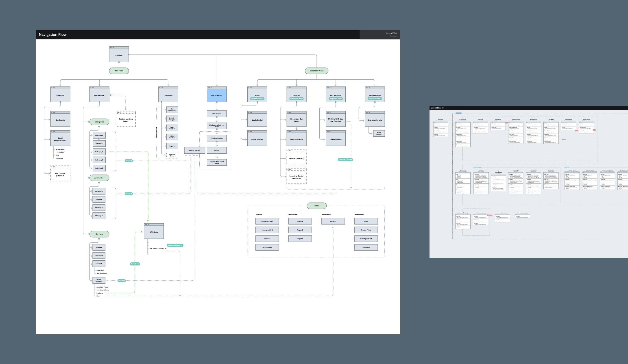Select the Approaches green pill
628x364 pixels.
tap(99, 178)
